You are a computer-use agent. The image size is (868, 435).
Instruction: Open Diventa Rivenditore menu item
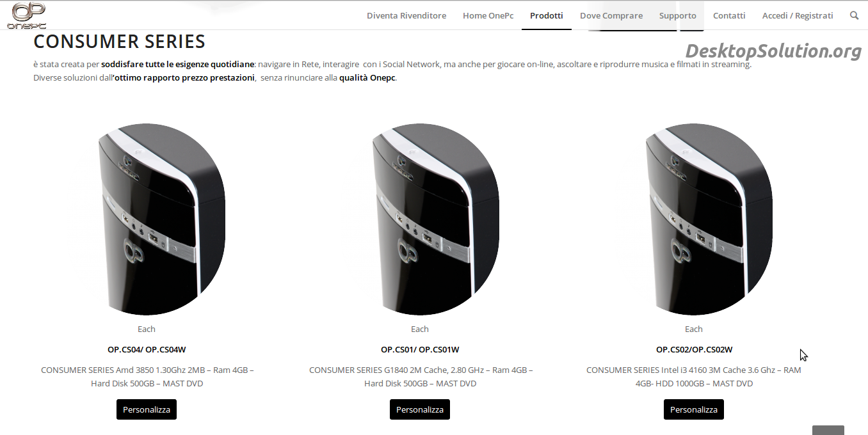[406, 15]
